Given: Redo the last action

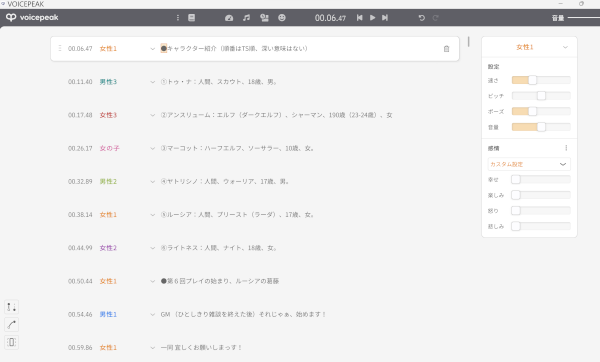Looking at the screenshot, I should click(x=435, y=18).
